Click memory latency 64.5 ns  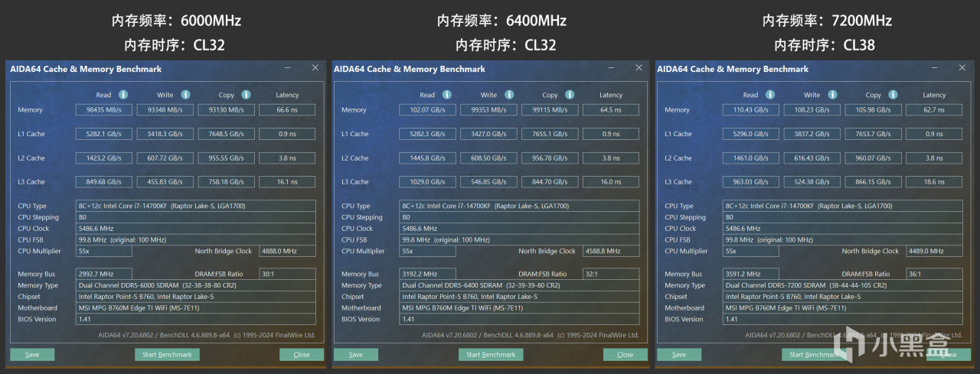tap(611, 109)
